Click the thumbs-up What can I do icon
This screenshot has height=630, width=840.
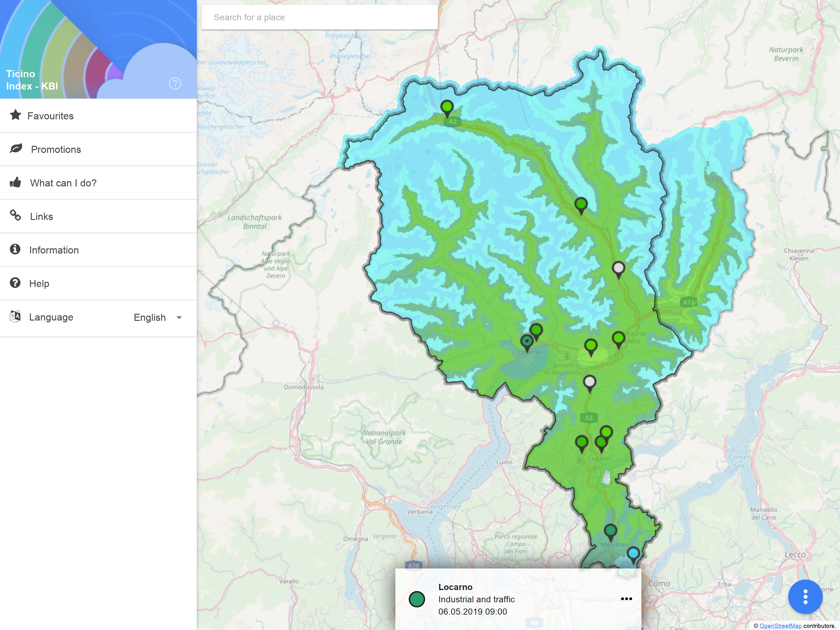pos(16,182)
